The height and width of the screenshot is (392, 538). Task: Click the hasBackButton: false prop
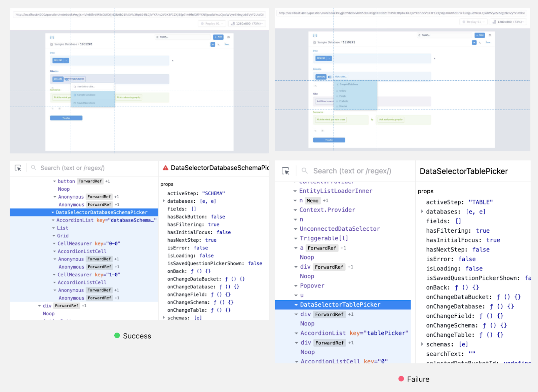[196, 217]
